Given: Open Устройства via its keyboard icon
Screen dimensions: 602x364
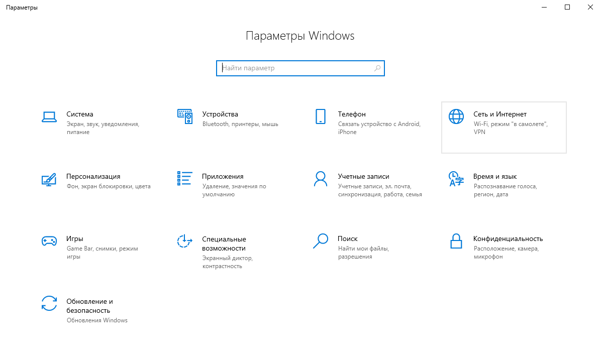Looking at the screenshot, I should pyautogui.click(x=184, y=116).
